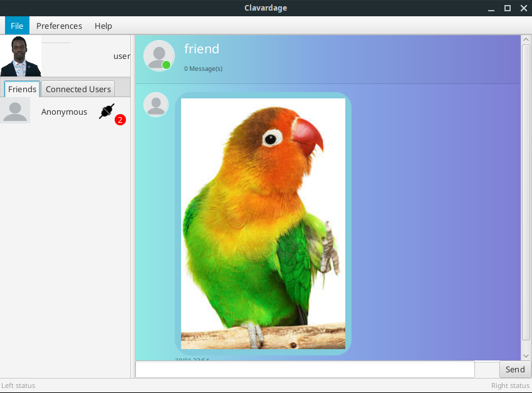
Task: Click the friend name in chat header
Action: coord(202,49)
